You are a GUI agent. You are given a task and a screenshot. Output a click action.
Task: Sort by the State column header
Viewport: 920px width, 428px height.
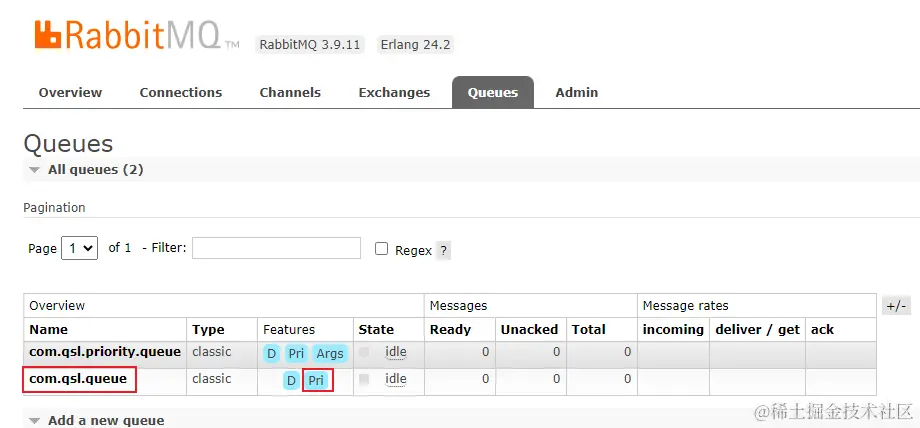(376, 329)
